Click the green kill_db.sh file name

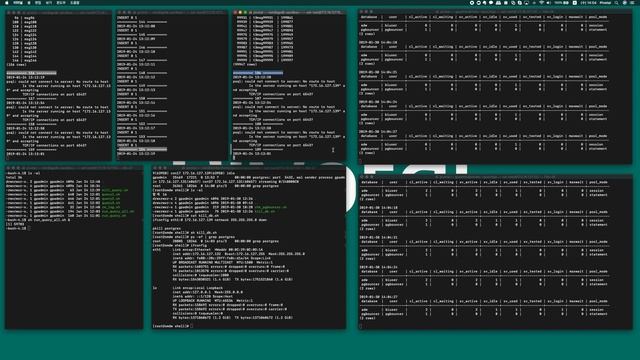(265, 211)
